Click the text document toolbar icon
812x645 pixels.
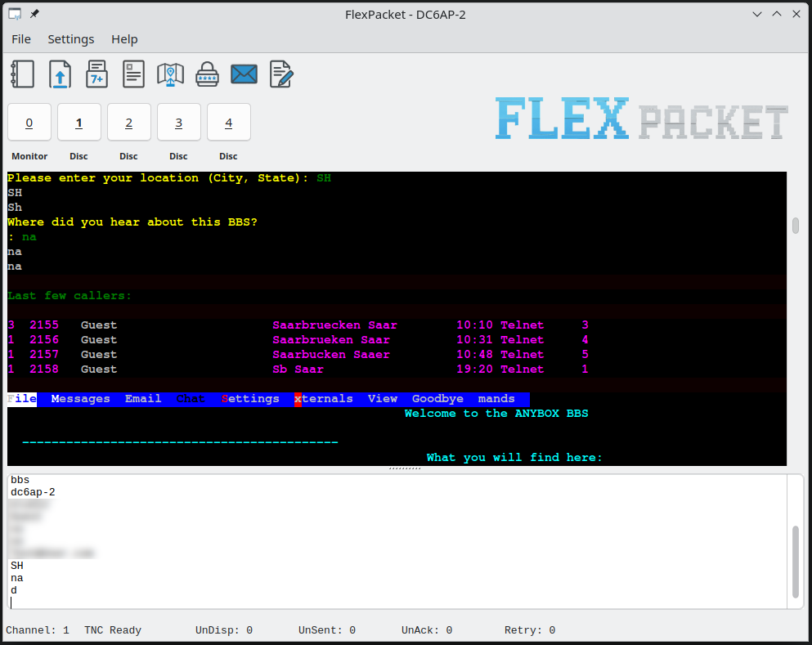[x=133, y=74]
